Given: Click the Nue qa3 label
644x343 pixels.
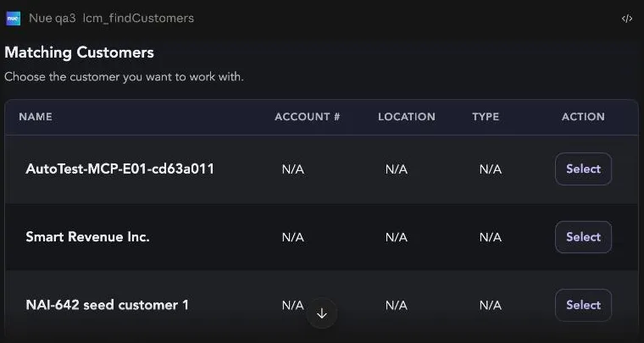Looking at the screenshot, I should click(x=53, y=19).
